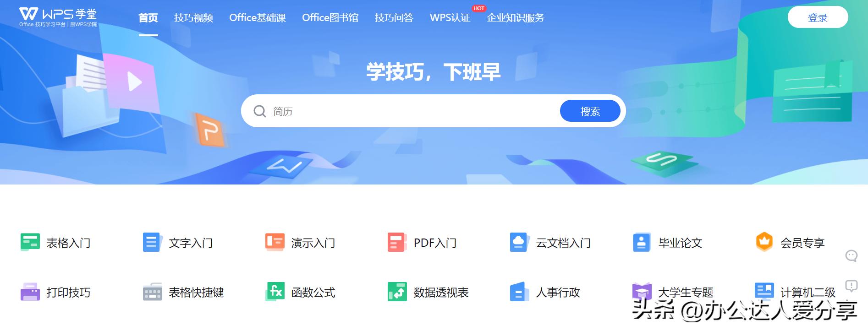Screen dimensions: 868x331
Task: Click the 数据透视表 pivot icon
Action: click(397, 292)
